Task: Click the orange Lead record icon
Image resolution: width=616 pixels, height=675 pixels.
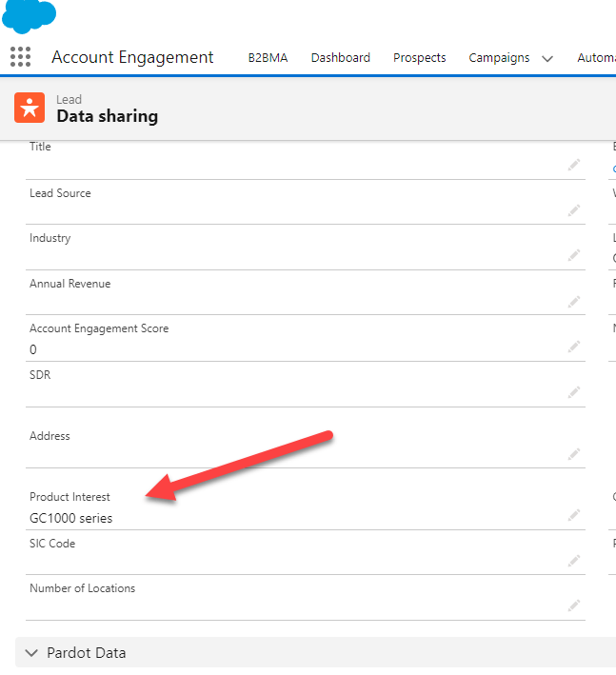Action: (x=30, y=108)
